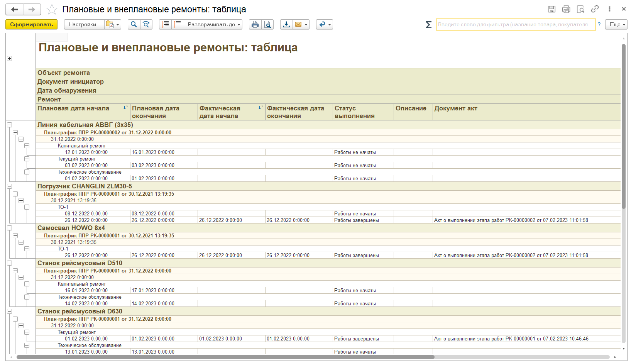
Task: Open the Еще menu
Action: click(x=616, y=24)
